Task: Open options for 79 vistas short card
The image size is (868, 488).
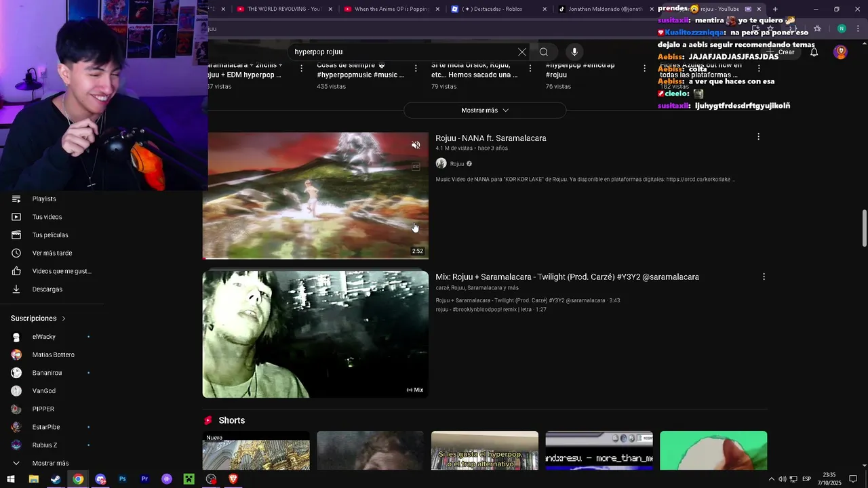Action: point(530,68)
